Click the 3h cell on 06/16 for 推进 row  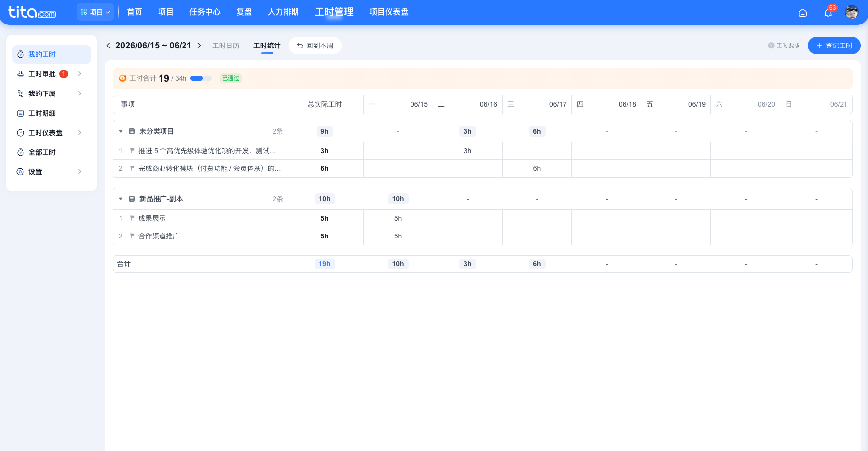tap(467, 151)
